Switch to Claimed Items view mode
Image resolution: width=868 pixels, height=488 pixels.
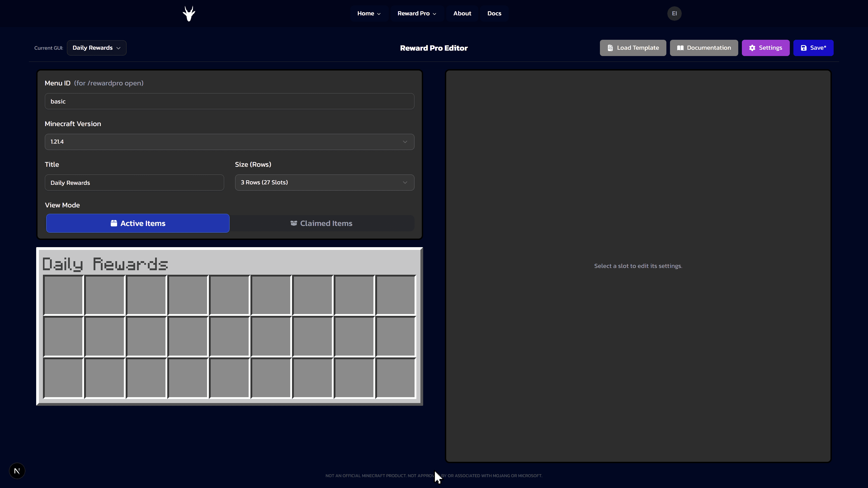[x=322, y=223]
